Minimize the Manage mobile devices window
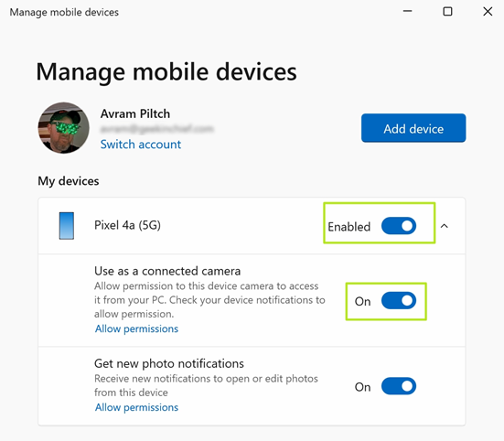 pos(407,11)
